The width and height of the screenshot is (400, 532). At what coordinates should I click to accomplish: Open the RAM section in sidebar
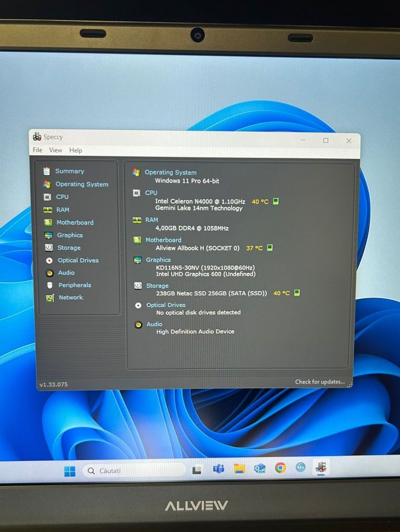coord(63,210)
